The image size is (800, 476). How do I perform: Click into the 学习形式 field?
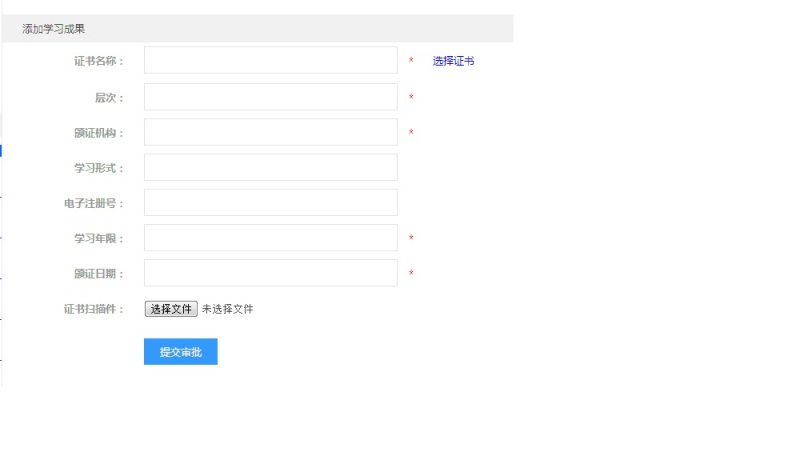click(x=270, y=168)
